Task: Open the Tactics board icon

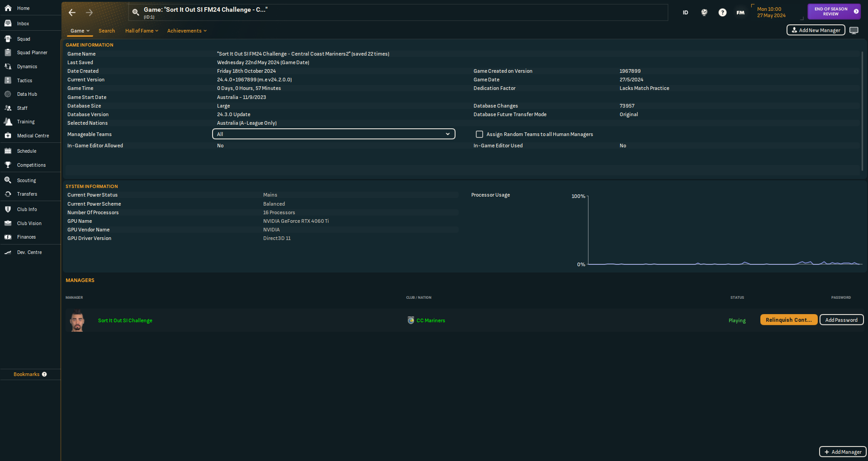Action: [8, 80]
